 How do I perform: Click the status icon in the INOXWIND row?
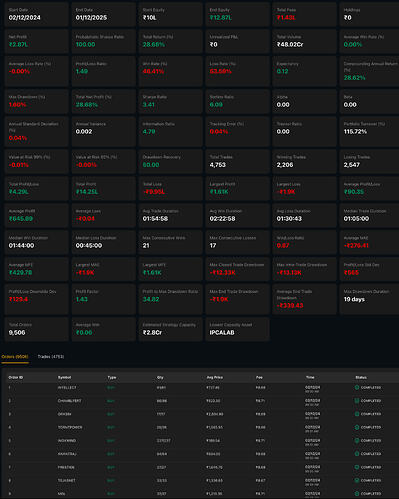coord(357,441)
